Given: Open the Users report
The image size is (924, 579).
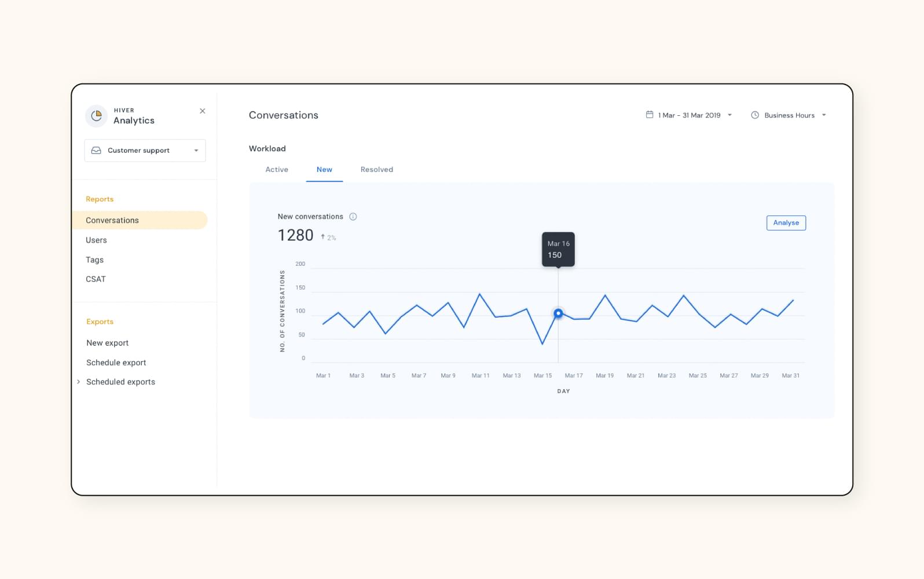Looking at the screenshot, I should click(96, 240).
